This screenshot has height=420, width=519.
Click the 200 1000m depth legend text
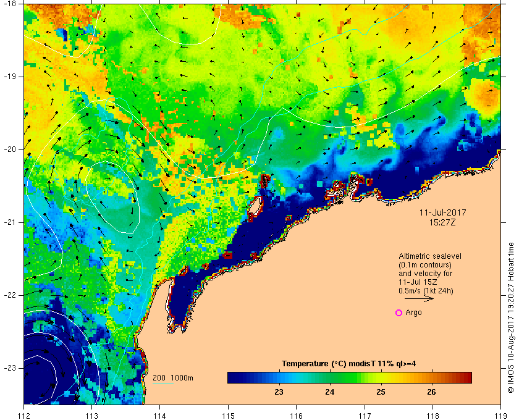[173, 378]
